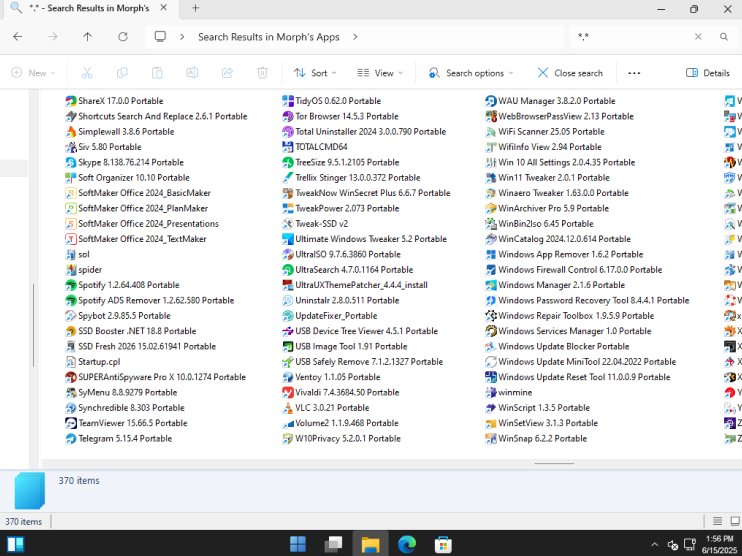Refresh the search results
This screenshot has width=742, height=556.
[123, 37]
